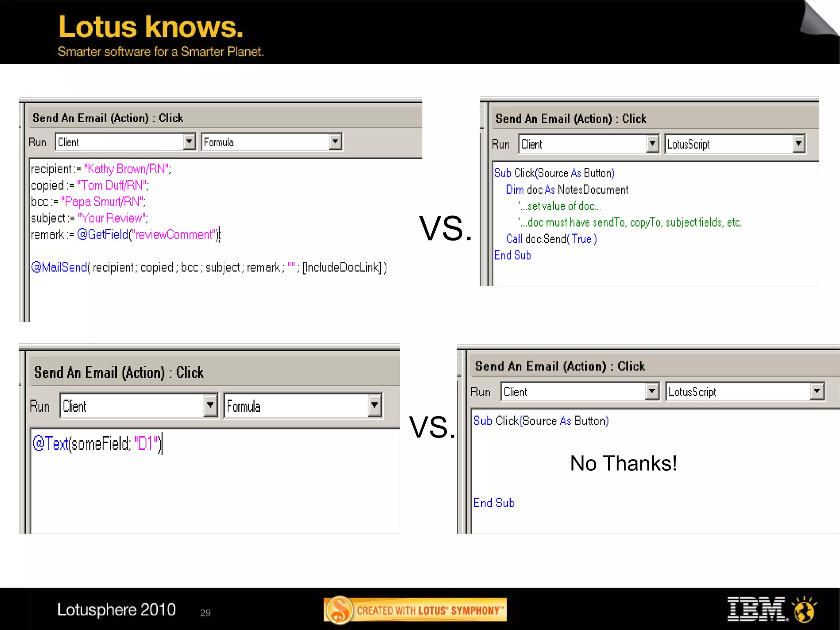Screen dimensions: 840x630
Task: Click "Dim doc As NotesDocument" line
Action: coord(567,190)
